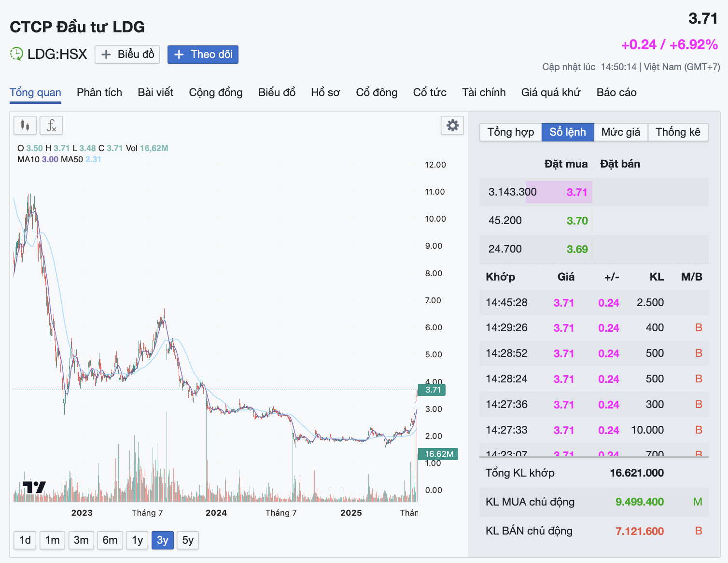Screen dimensions: 728x563
Task: Select the 14:29:26 matched trade row
Action: [x=594, y=328]
